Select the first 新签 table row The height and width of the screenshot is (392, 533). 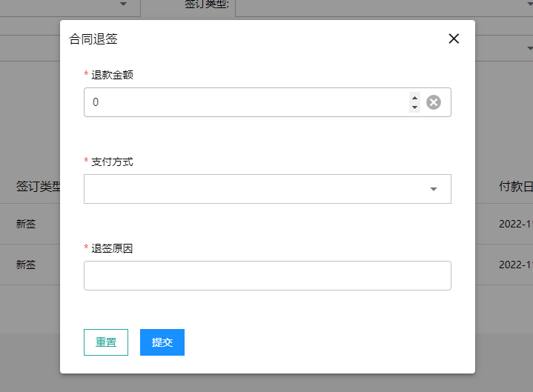(26, 224)
